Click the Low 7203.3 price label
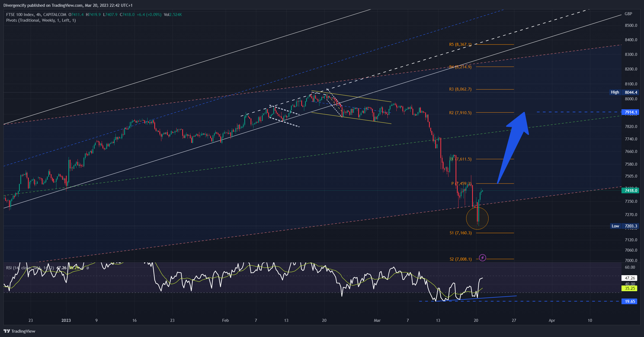Screen dimensions: 644x337 click(624, 226)
